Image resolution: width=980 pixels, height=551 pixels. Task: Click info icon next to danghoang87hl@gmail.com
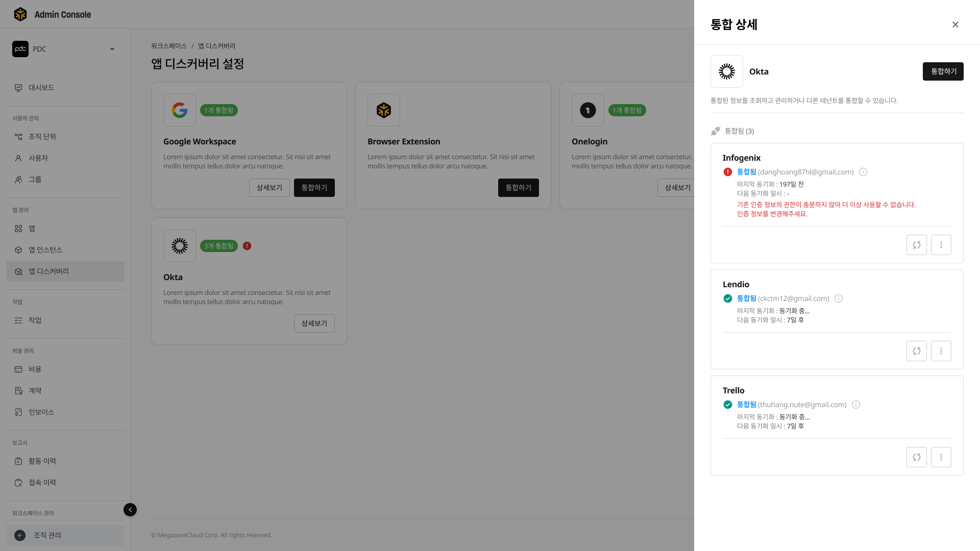click(863, 172)
